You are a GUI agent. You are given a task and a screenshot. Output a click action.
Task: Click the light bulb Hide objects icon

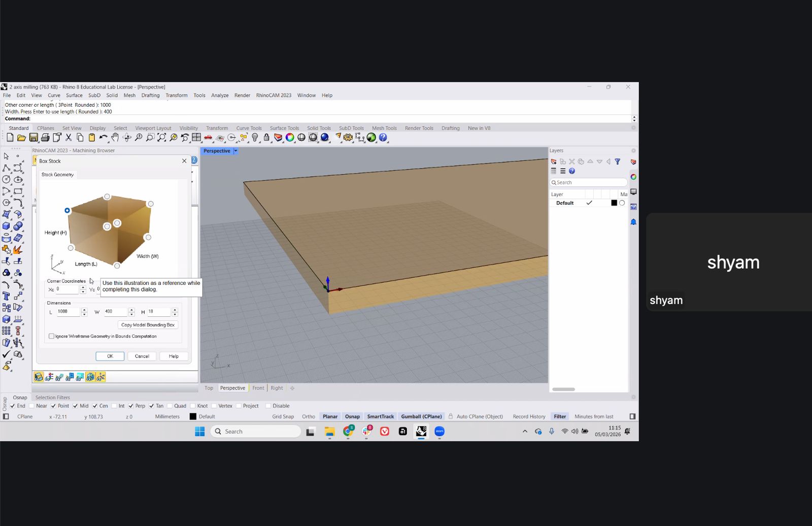255,138
